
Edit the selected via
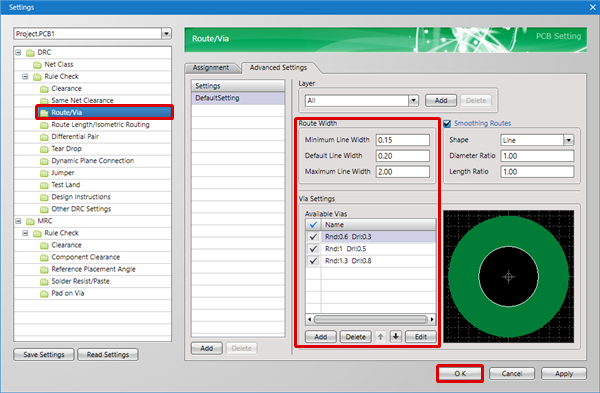point(421,337)
